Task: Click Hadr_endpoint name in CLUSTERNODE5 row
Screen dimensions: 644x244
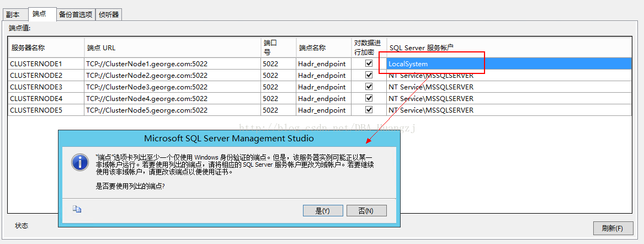Action: (x=323, y=110)
